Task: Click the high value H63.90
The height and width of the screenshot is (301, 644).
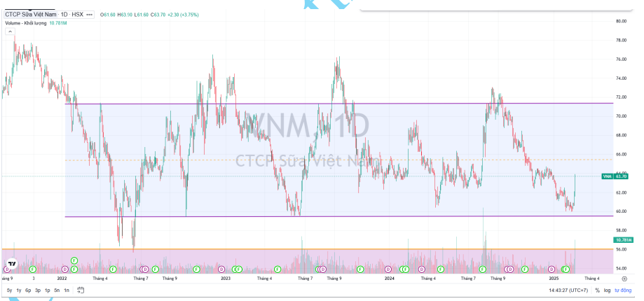Action: (x=125, y=15)
